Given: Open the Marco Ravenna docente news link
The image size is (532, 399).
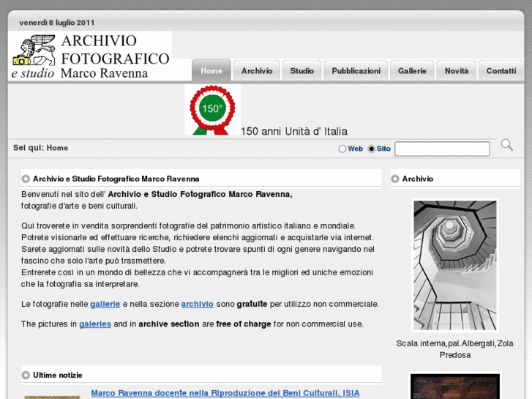Looking at the screenshot, I should point(225,393).
